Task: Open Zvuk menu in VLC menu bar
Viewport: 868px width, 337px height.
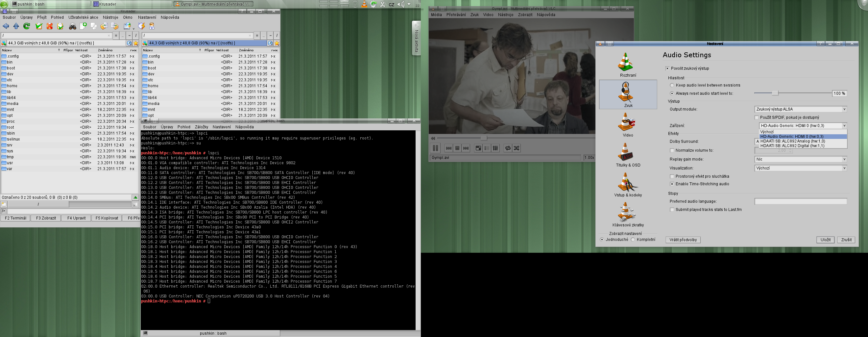Action: pos(474,14)
